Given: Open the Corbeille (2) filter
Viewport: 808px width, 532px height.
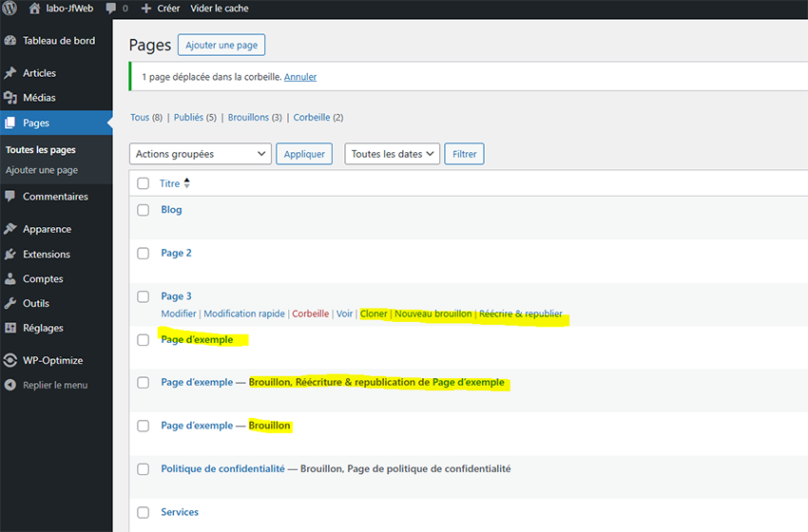Looking at the screenshot, I should pos(318,118).
